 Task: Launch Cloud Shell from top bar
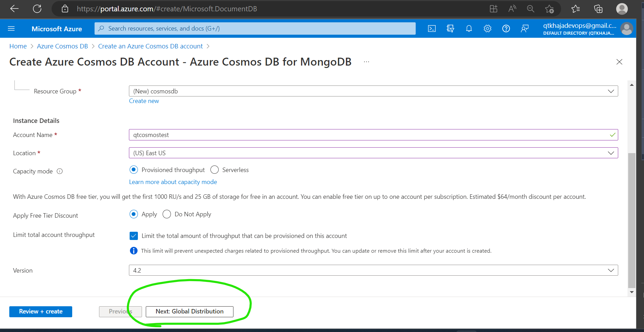click(432, 28)
